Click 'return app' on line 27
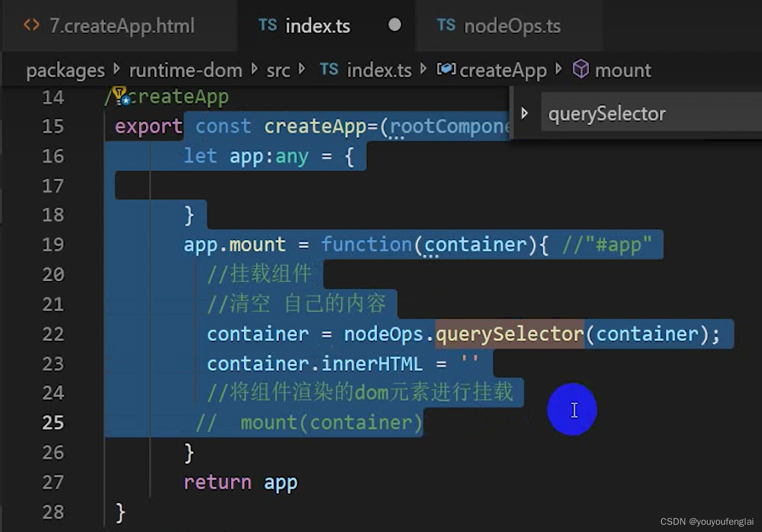The height and width of the screenshot is (532, 762). 240,482
